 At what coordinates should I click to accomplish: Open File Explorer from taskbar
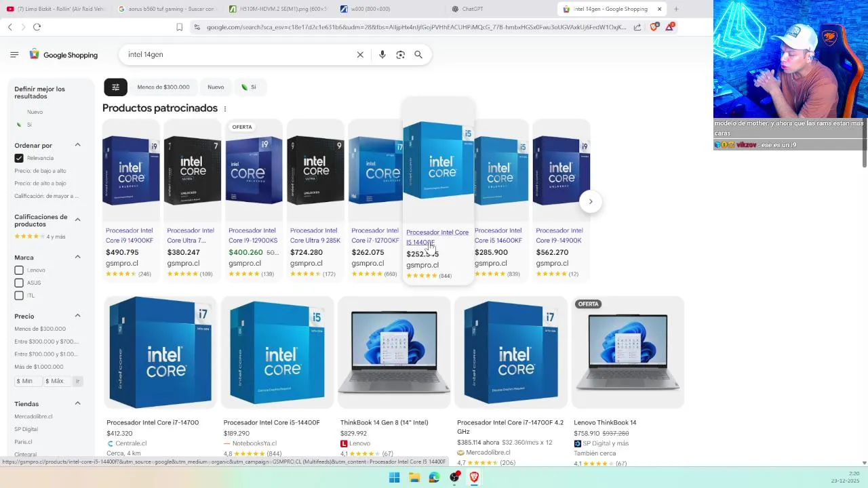pyautogui.click(x=414, y=477)
